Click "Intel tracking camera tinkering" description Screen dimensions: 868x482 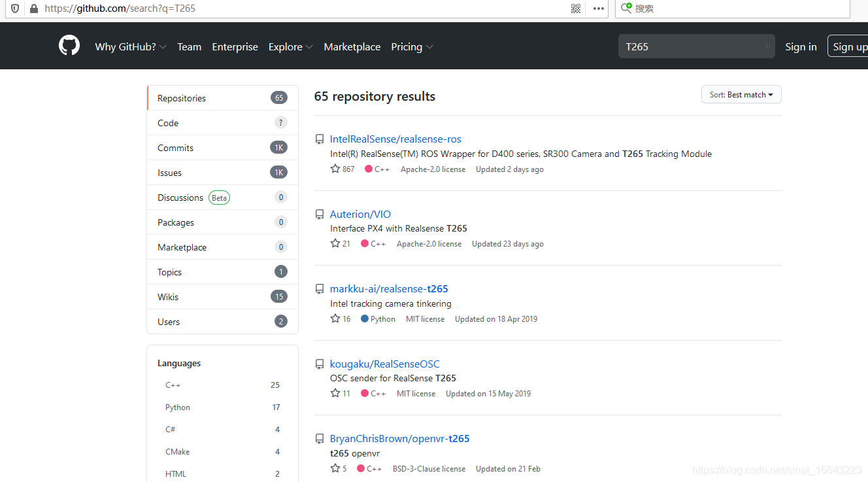click(391, 304)
